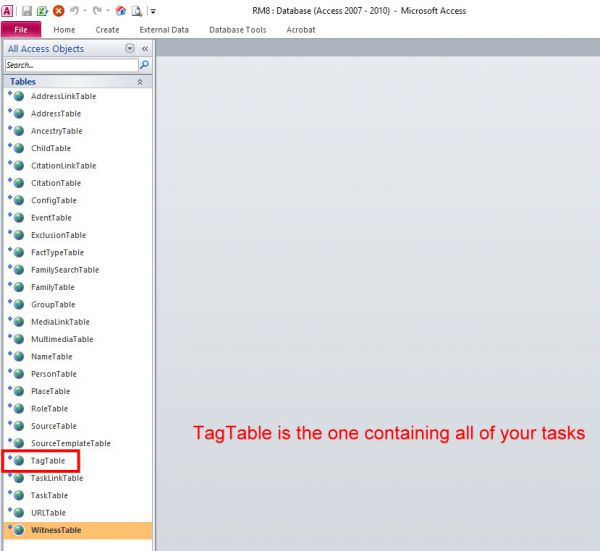Switch to the External Data tab

164,30
